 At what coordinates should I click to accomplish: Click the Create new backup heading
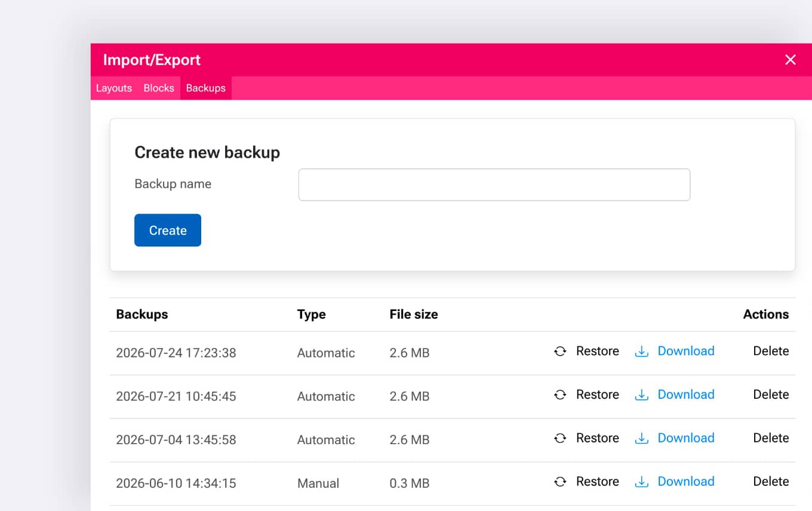[x=207, y=152]
